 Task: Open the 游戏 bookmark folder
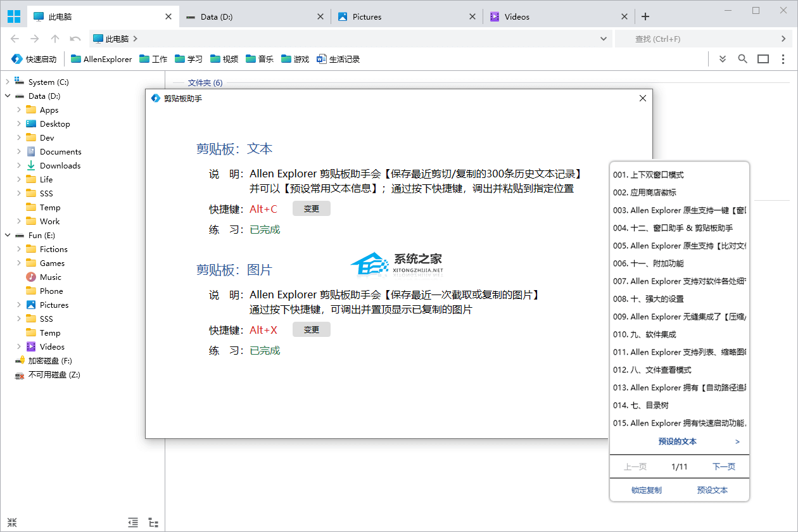click(295, 59)
